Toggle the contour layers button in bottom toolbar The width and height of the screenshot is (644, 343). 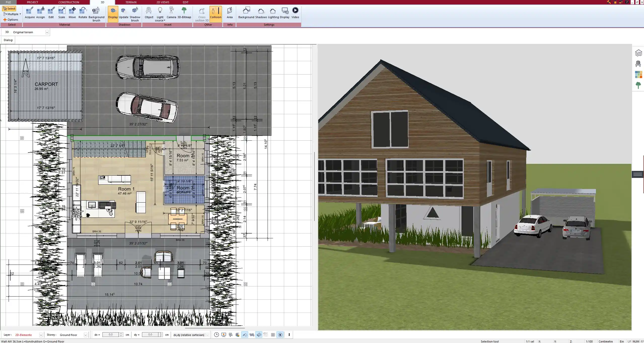click(266, 335)
